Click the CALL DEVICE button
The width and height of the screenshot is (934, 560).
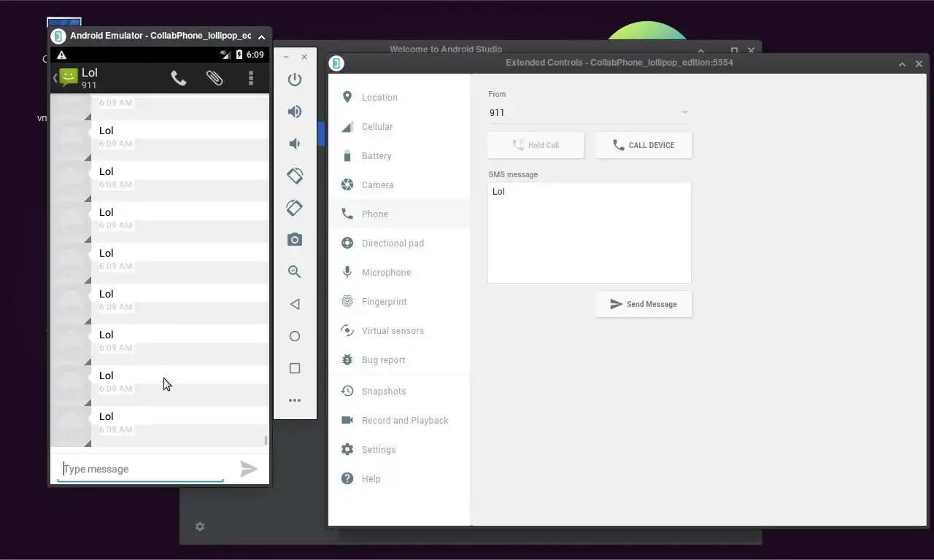tap(644, 145)
